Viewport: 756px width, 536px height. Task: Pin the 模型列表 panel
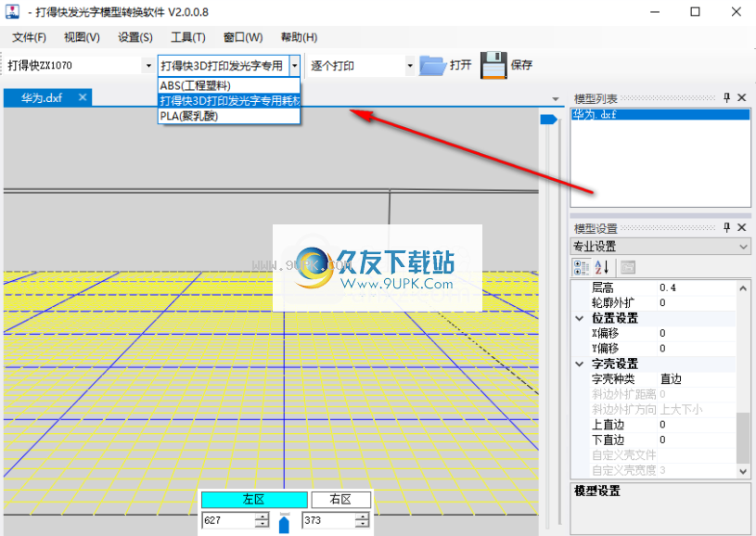pyautogui.click(x=727, y=98)
